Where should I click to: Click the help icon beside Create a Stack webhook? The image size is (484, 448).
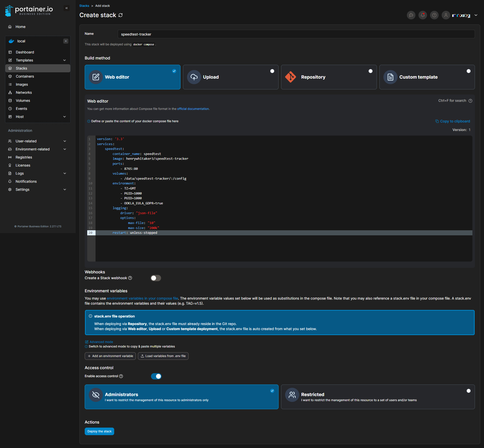click(130, 278)
